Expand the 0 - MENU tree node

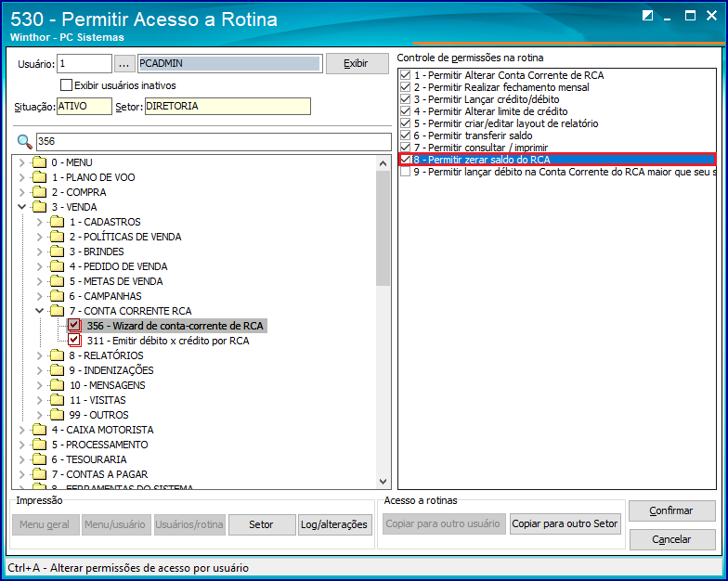(21, 162)
